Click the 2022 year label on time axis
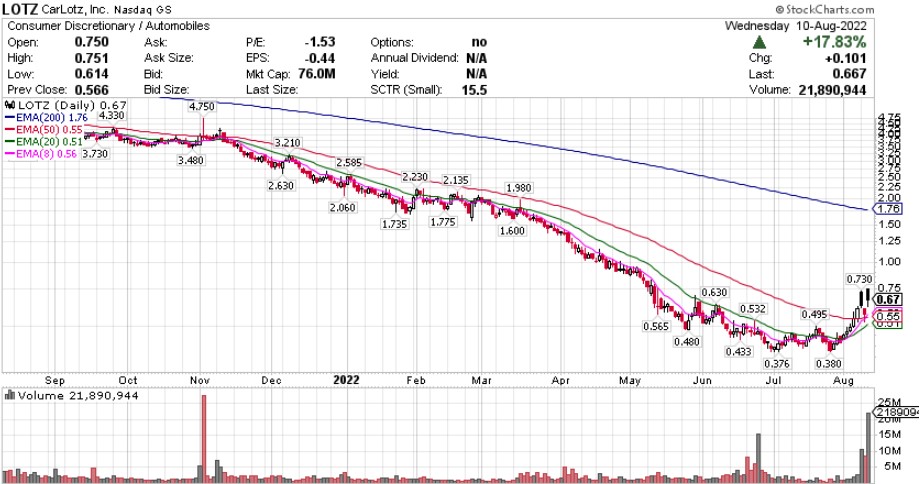Viewport: 922px width, 484px height. tap(346, 380)
